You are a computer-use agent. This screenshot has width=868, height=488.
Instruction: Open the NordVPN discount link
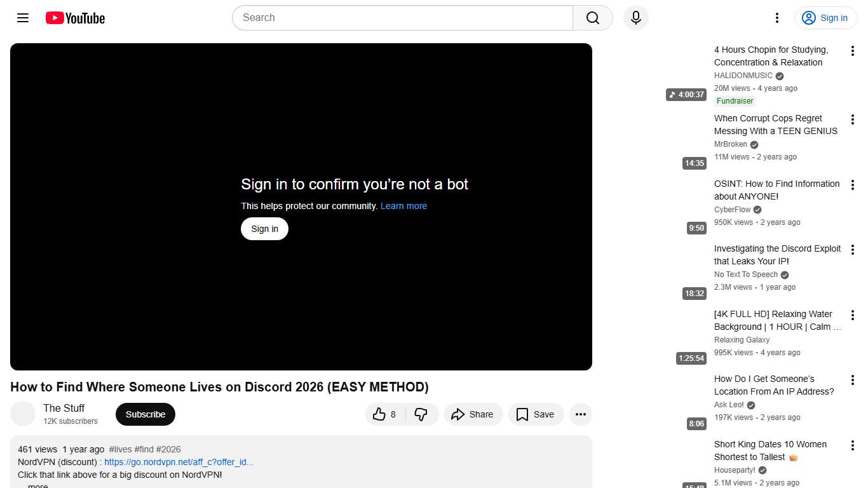coord(179,462)
